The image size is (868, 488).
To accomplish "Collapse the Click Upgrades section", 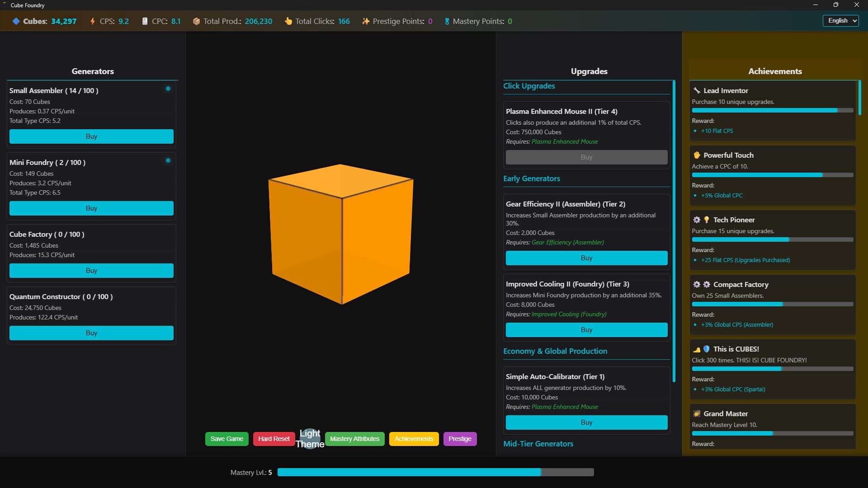I will point(529,86).
